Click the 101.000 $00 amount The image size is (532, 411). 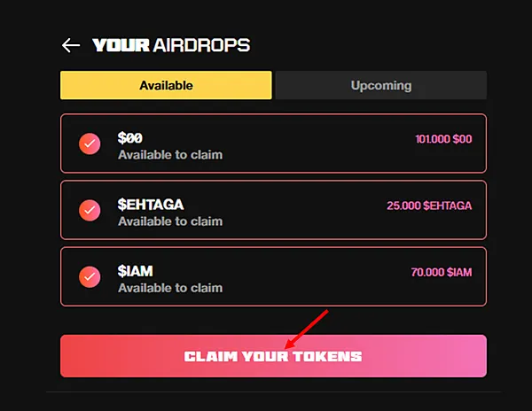(x=443, y=139)
